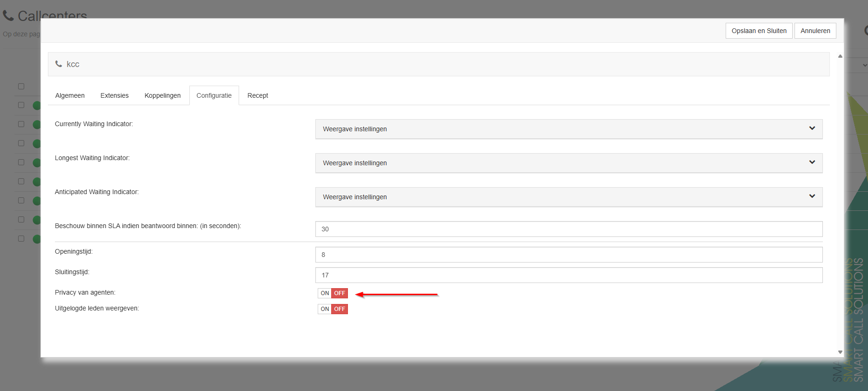This screenshot has height=391, width=868.
Task: Toggle the Privacy van agenten switch
Action: click(x=333, y=293)
